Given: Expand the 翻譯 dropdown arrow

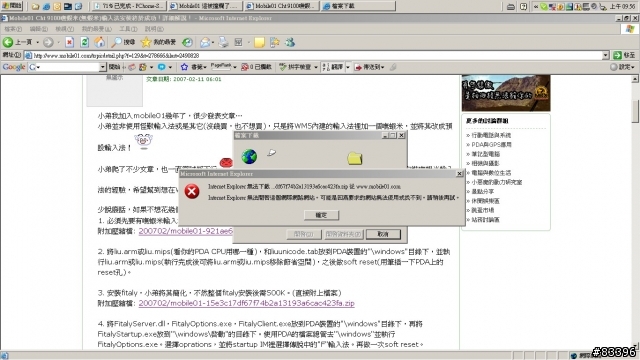Looking at the screenshot, I should [348, 67].
